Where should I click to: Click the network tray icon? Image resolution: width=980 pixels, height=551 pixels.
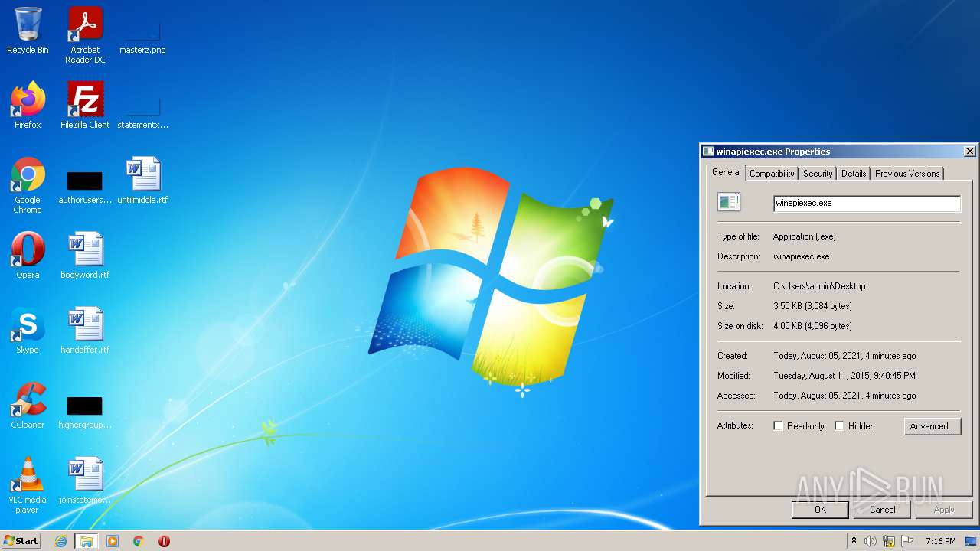pos(889,541)
